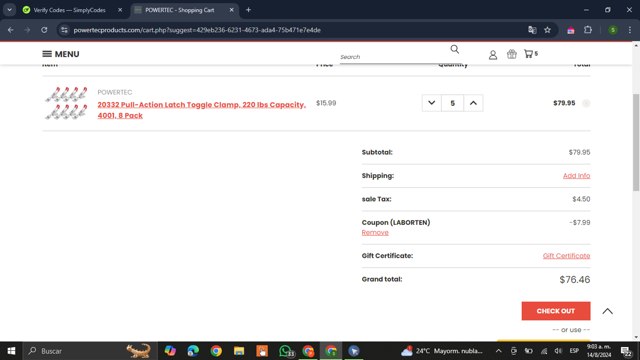Close the POWERTEC Shopping Cart tab
Viewport: 640px width, 360px height.
(231, 10)
